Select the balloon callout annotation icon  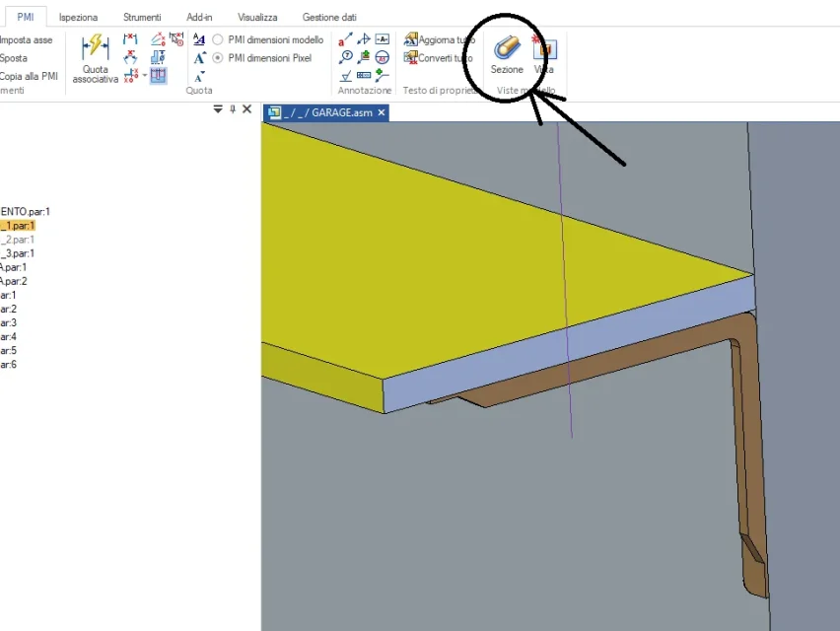coord(346,57)
